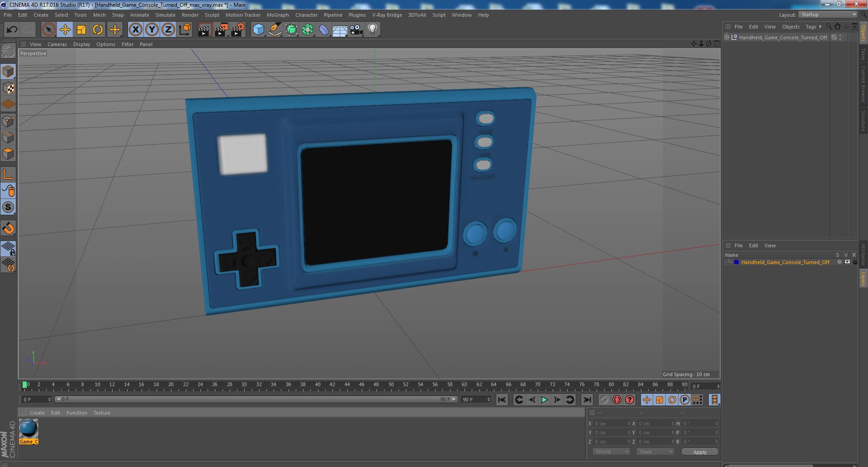Open the V-Ray Bridge menu
Screen dimensions: 868x467
[x=387, y=15]
